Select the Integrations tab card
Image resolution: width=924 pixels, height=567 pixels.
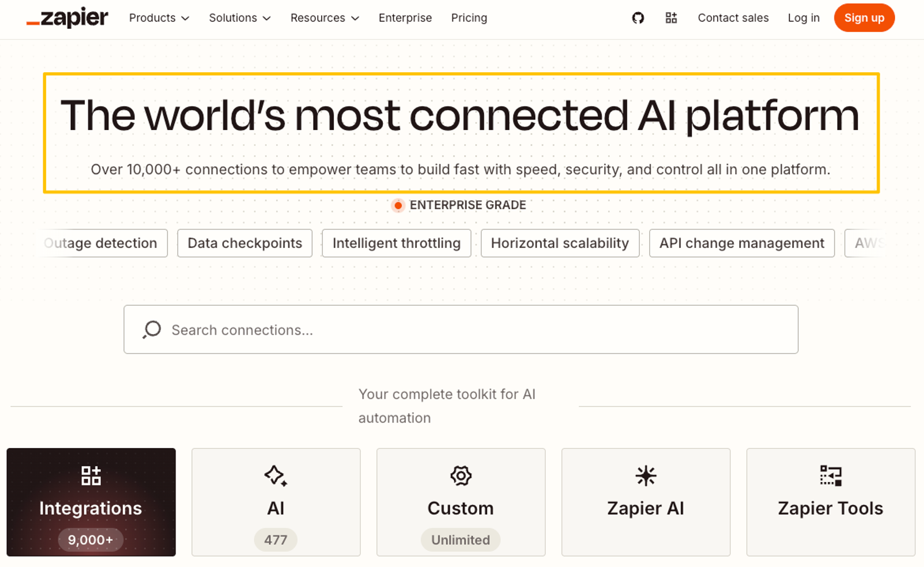(91, 502)
